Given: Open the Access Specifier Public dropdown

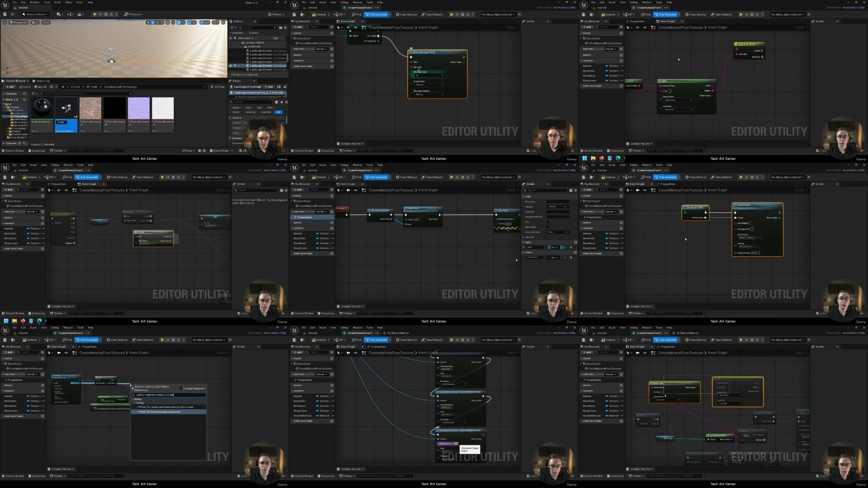Looking at the screenshot, I should coord(557,232).
